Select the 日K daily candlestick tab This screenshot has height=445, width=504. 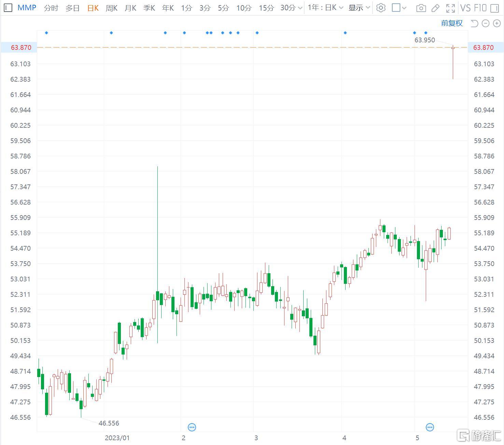(93, 8)
